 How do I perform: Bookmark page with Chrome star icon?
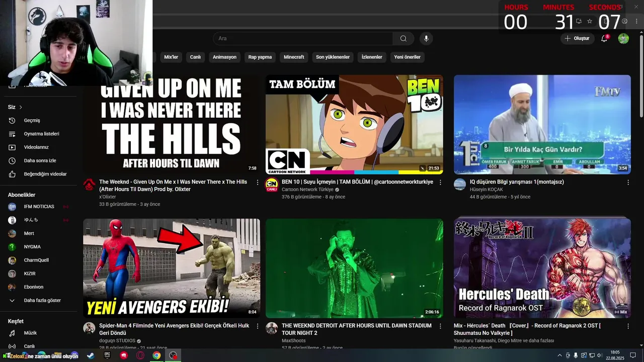pyautogui.click(x=590, y=21)
